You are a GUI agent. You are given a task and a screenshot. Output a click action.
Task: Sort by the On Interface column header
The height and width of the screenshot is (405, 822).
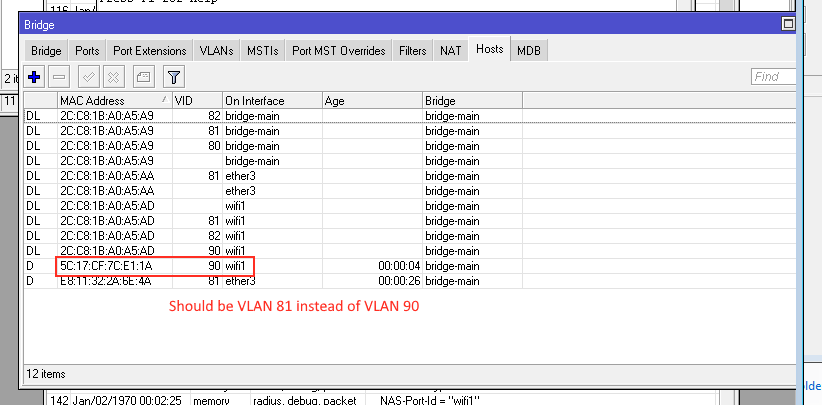click(x=272, y=101)
